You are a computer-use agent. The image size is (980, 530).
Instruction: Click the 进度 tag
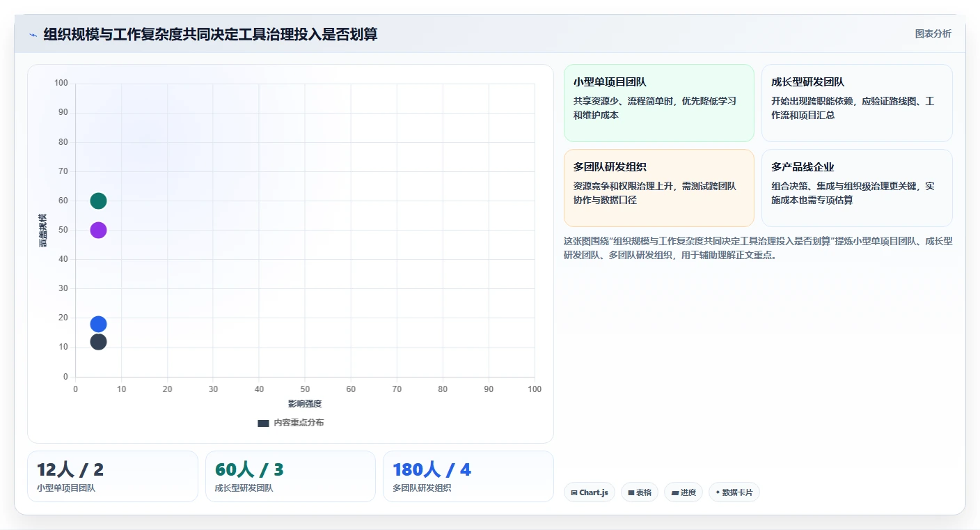683,492
